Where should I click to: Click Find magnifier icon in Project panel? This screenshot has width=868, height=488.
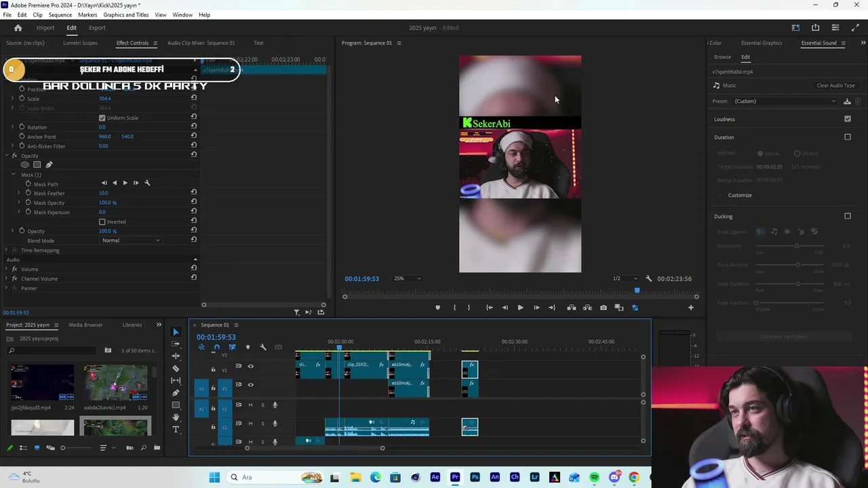(x=144, y=448)
